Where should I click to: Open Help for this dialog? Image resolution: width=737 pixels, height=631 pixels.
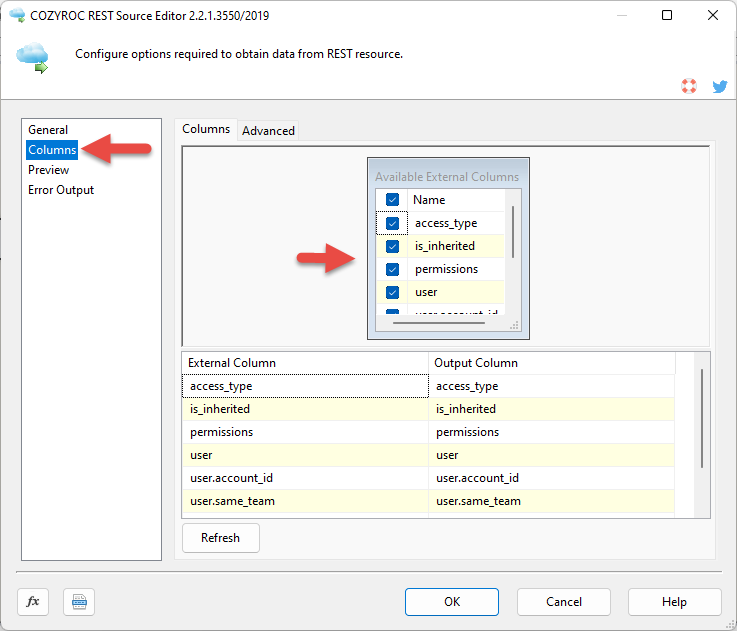pos(674,602)
